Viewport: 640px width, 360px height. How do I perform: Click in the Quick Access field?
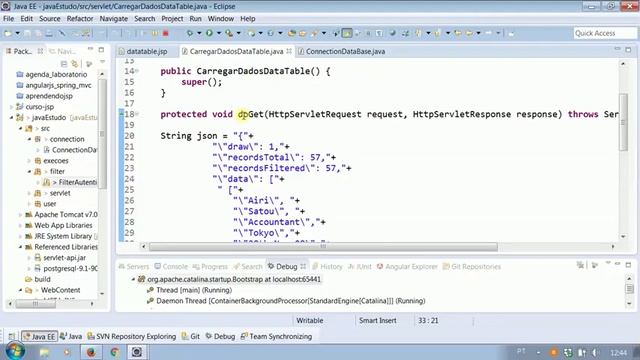(604, 33)
